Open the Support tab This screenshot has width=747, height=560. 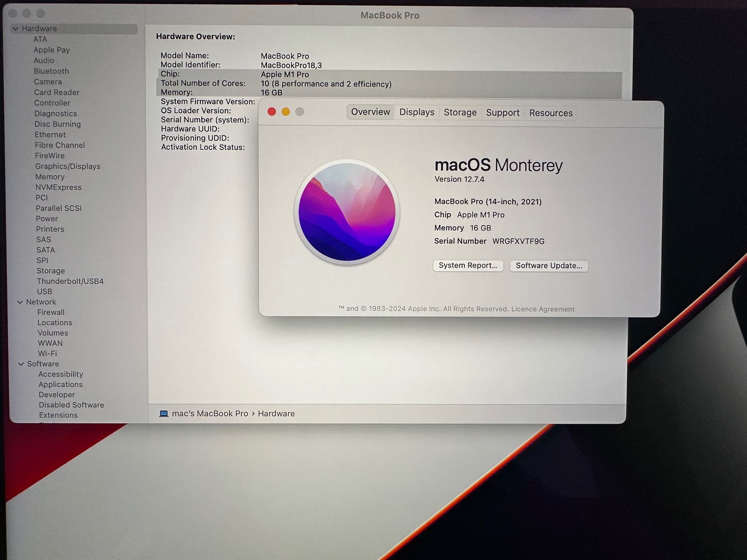point(503,113)
